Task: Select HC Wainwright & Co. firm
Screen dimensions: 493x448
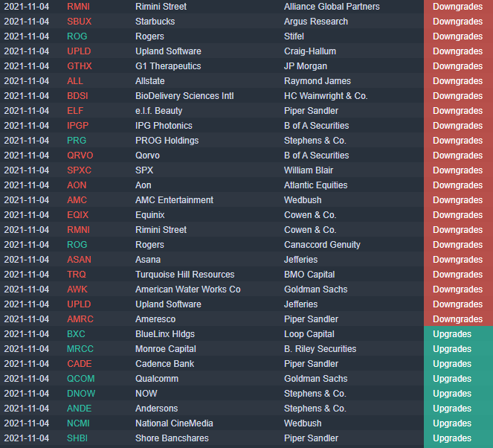Action: click(326, 96)
